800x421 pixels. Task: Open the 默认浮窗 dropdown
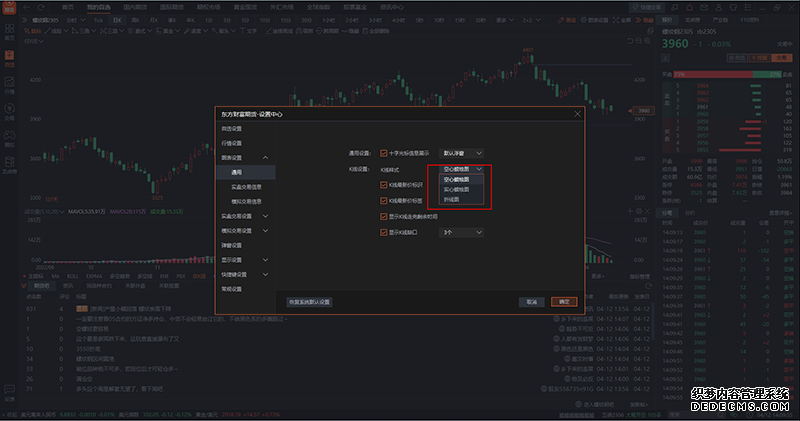pyautogui.click(x=462, y=153)
